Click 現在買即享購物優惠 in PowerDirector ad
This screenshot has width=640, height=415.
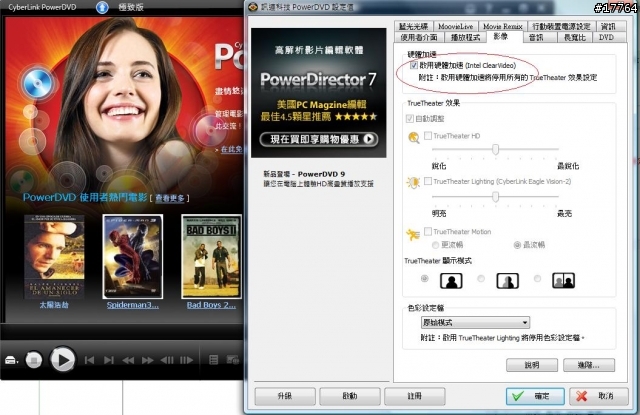[319, 139]
